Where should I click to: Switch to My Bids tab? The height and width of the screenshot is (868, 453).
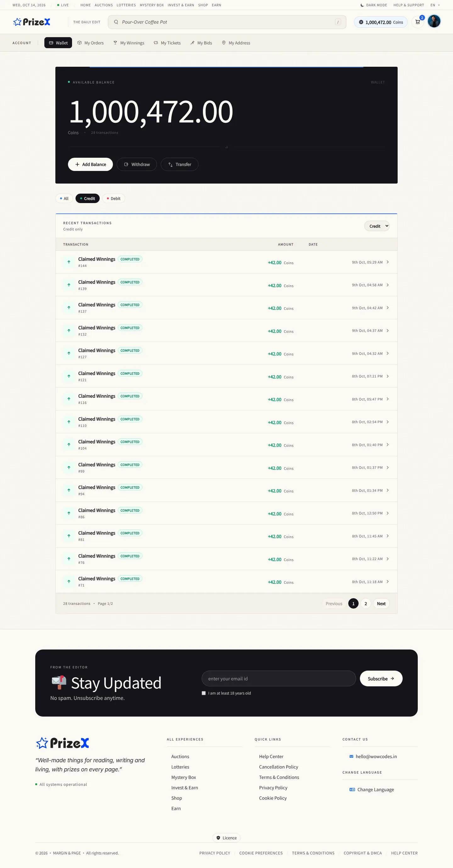[x=201, y=43]
